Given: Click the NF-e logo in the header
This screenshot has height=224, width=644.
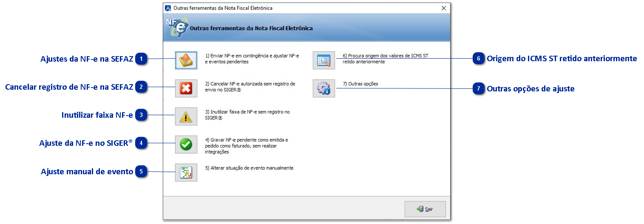Looking at the screenshot, I should tap(176, 28).
